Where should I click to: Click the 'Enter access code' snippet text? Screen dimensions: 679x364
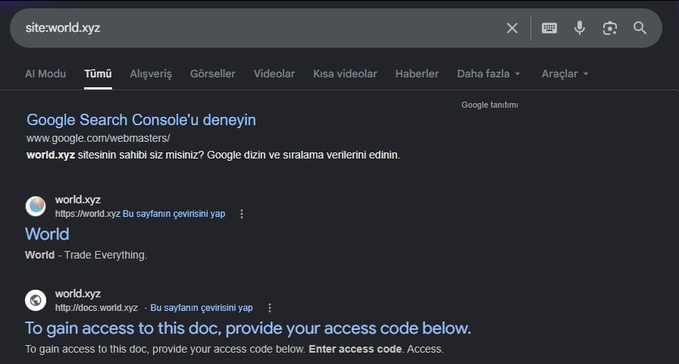(x=355, y=349)
